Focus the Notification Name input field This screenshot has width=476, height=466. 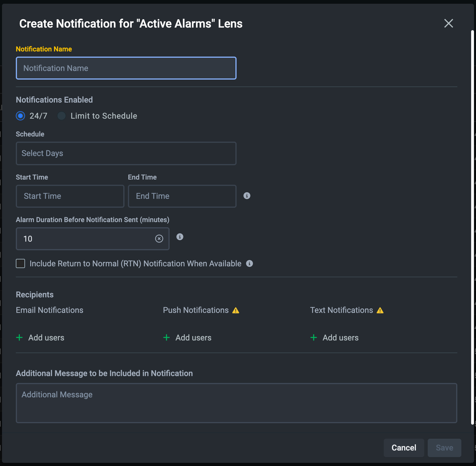click(126, 68)
